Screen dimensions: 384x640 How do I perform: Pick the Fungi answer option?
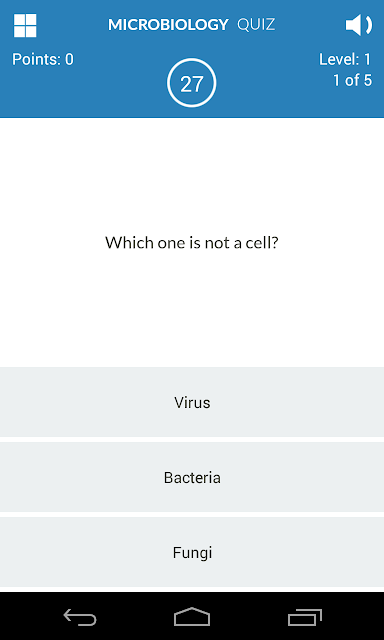pos(192,552)
